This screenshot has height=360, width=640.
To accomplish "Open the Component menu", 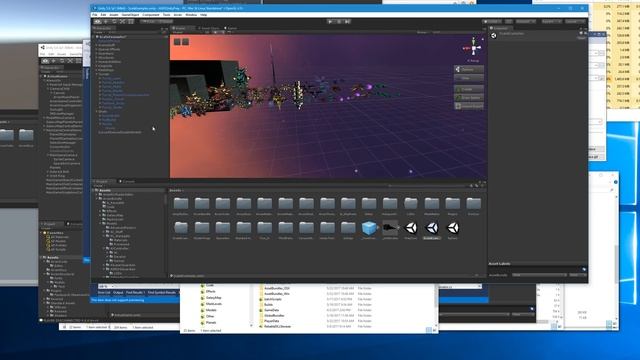I will 151,15.
